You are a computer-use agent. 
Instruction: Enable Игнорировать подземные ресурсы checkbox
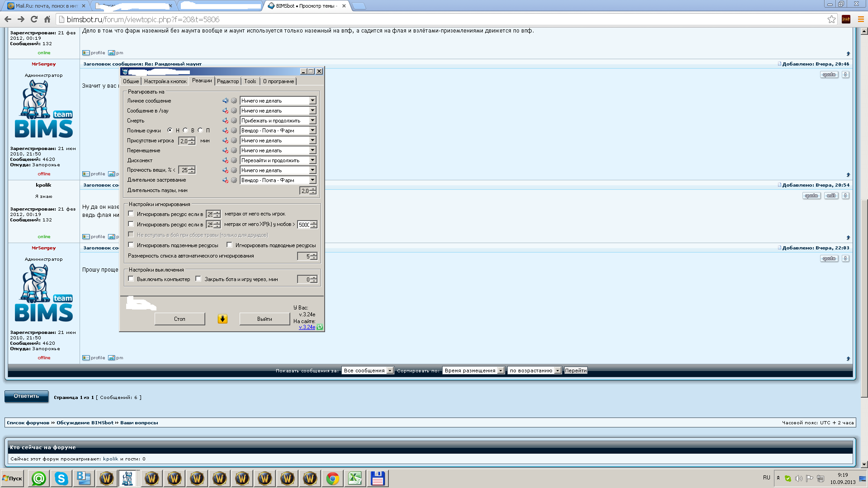131,245
